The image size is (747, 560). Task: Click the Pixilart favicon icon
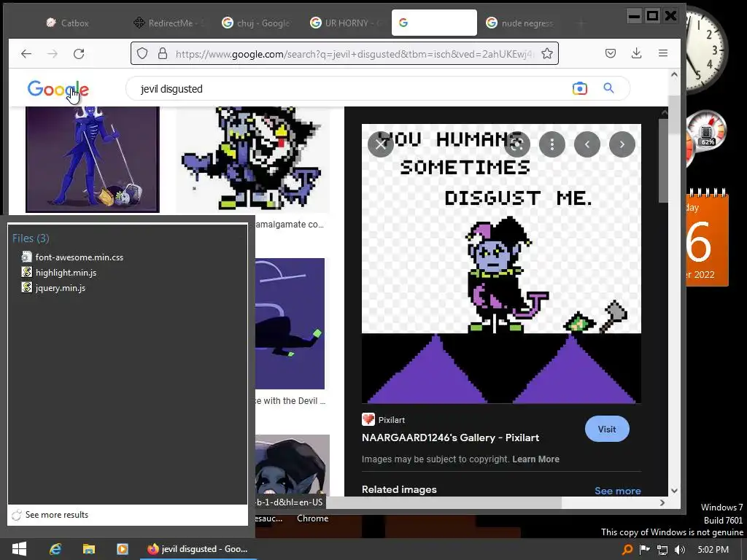[368, 419]
